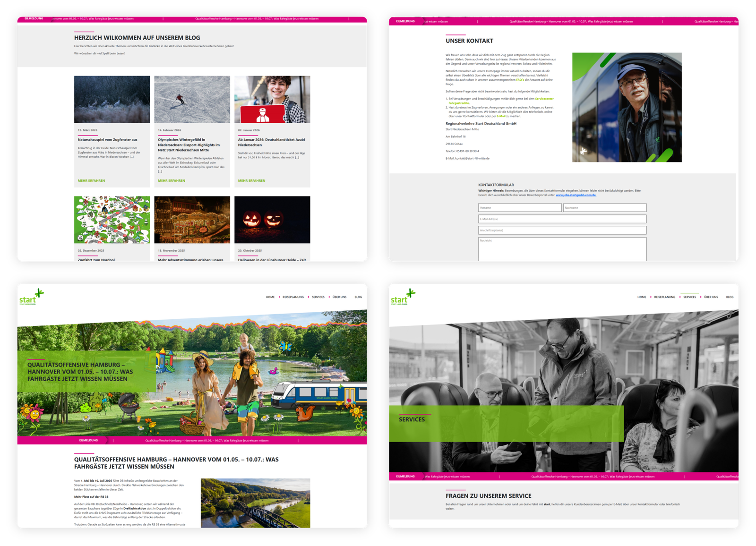
Task: Follow MEHR ERFAHREN under the Olympisches Wintergefühl post
Action: click(172, 180)
